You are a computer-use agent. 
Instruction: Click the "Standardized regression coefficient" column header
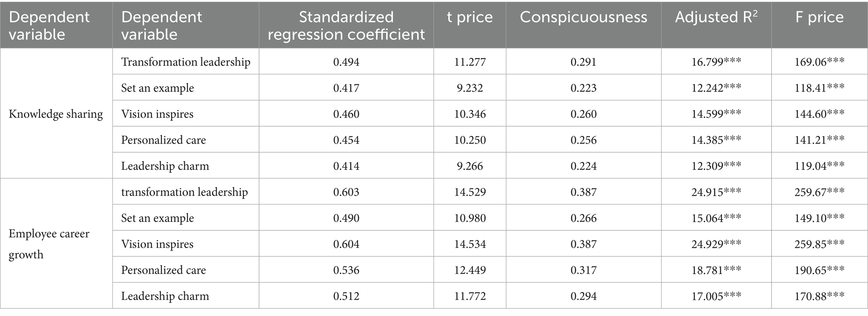346,25
